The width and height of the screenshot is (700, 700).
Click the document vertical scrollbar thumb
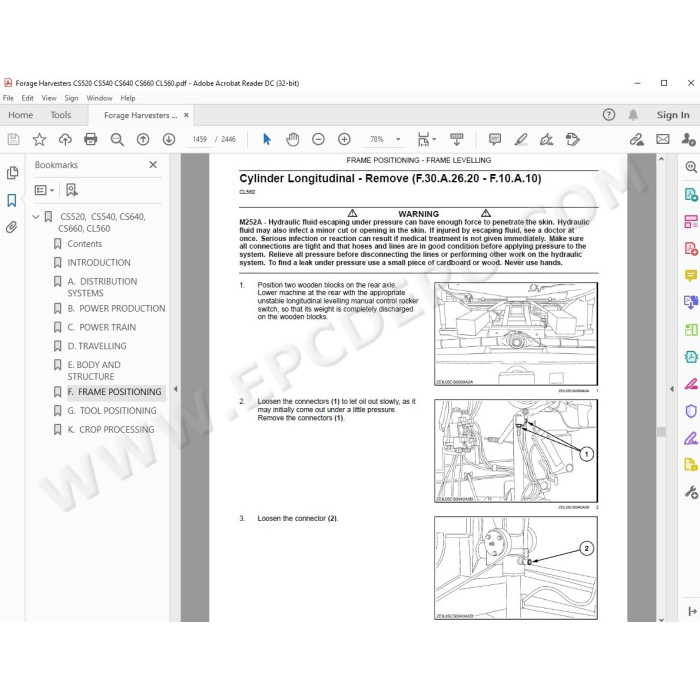[x=662, y=431]
